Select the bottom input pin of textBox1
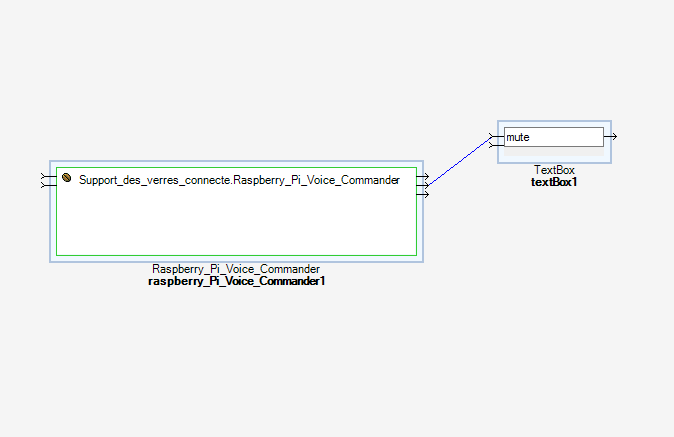Screen dimensions: 674x437 pyautogui.click(x=493, y=145)
